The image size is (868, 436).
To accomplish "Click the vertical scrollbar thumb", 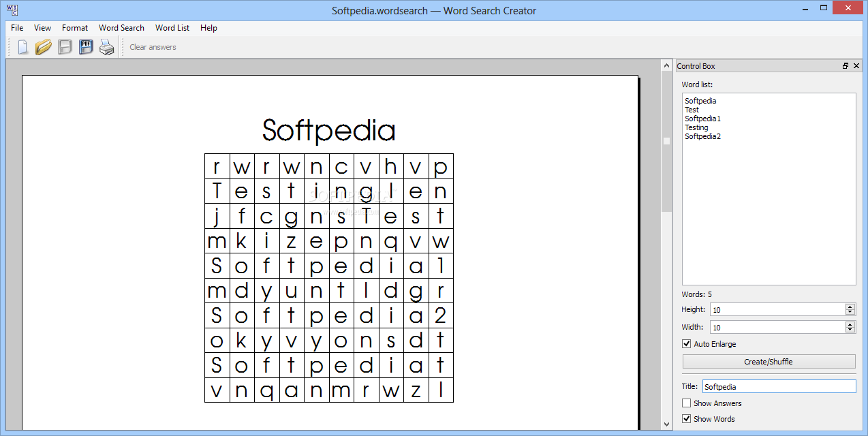I will click(x=666, y=141).
